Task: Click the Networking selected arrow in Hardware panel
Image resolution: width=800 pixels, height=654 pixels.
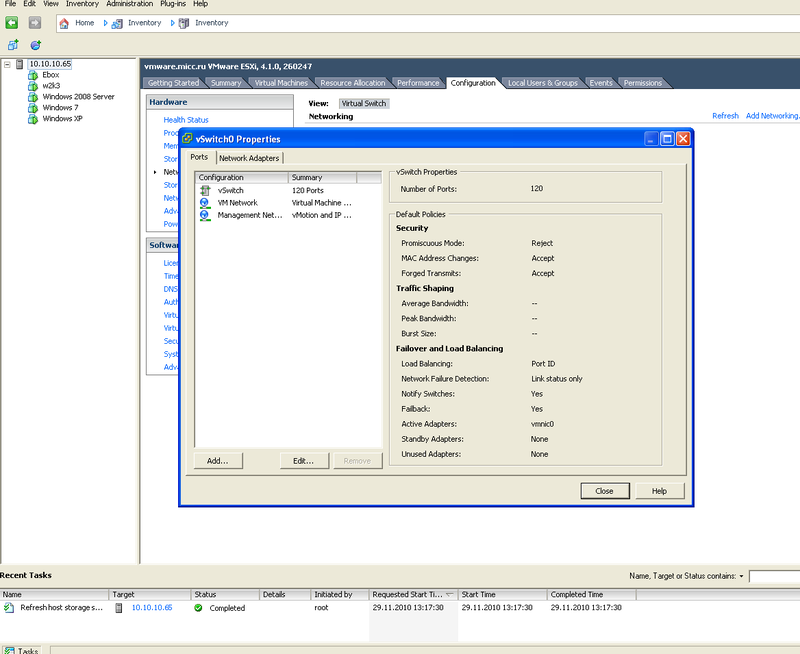Action: (155, 172)
